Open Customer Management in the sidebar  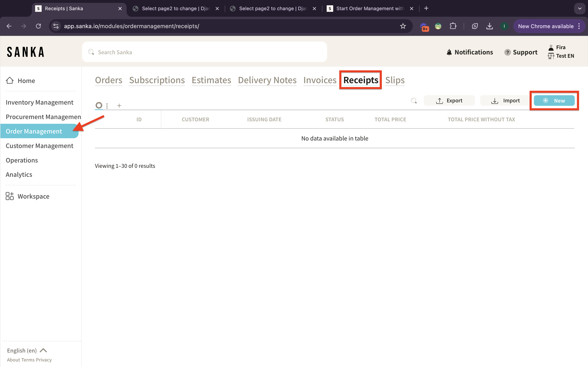tap(39, 146)
